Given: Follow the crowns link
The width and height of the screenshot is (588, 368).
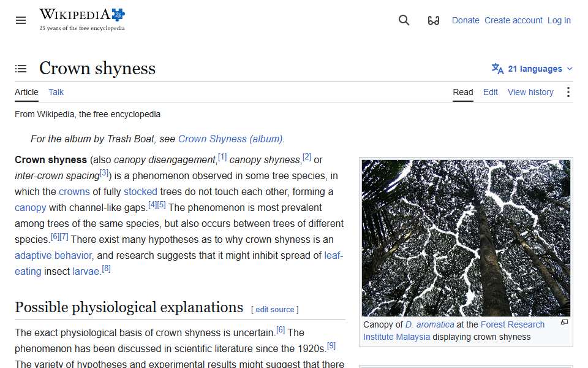Looking at the screenshot, I should [x=74, y=191].
